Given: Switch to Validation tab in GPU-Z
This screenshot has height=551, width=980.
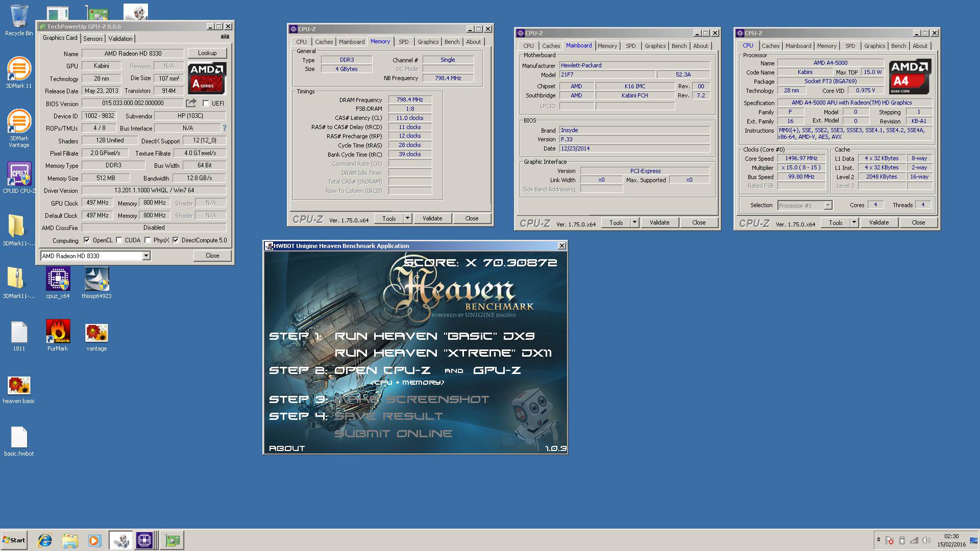Looking at the screenshot, I should (120, 39).
